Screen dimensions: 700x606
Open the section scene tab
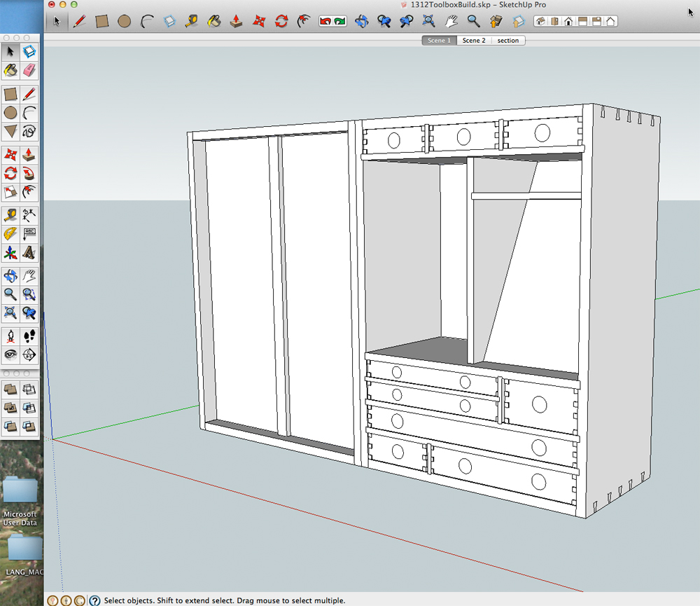pyautogui.click(x=508, y=41)
